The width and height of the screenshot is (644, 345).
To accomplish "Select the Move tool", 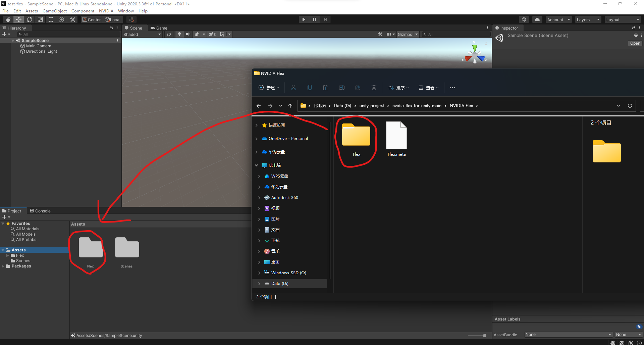I will click(19, 19).
